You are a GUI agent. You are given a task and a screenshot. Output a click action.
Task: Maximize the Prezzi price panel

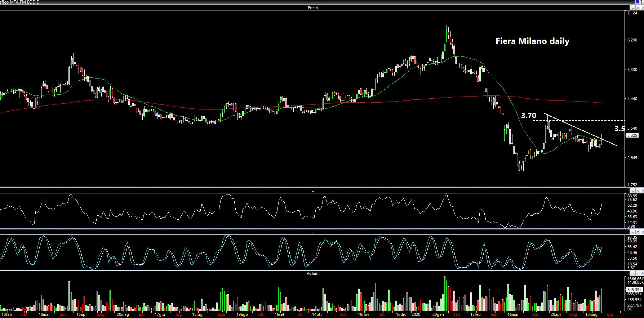tap(638, 8)
